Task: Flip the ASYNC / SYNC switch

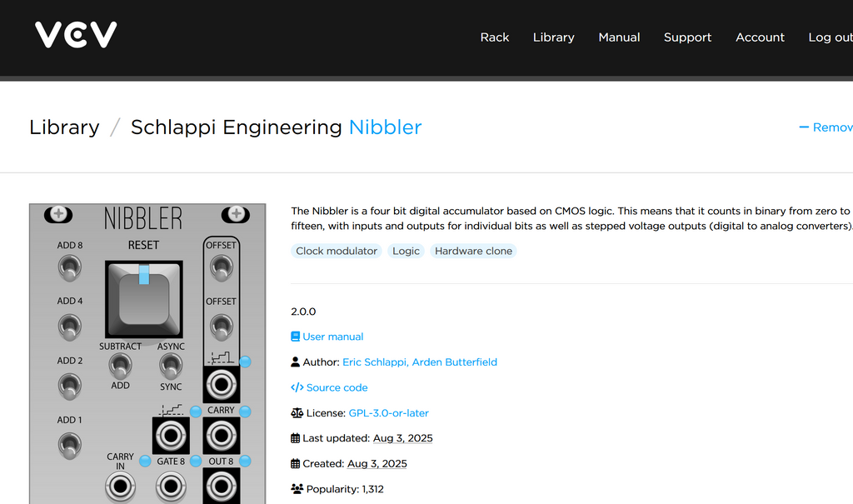Action: [171, 367]
